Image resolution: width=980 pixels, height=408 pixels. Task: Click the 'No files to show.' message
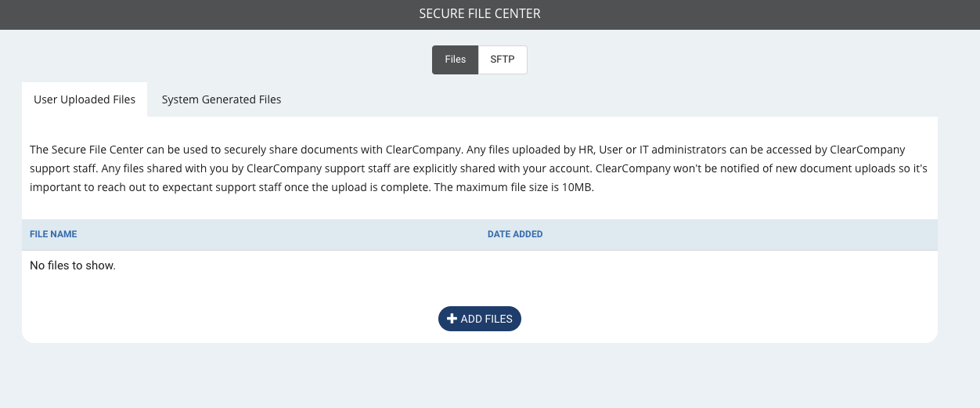pos(73,265)
